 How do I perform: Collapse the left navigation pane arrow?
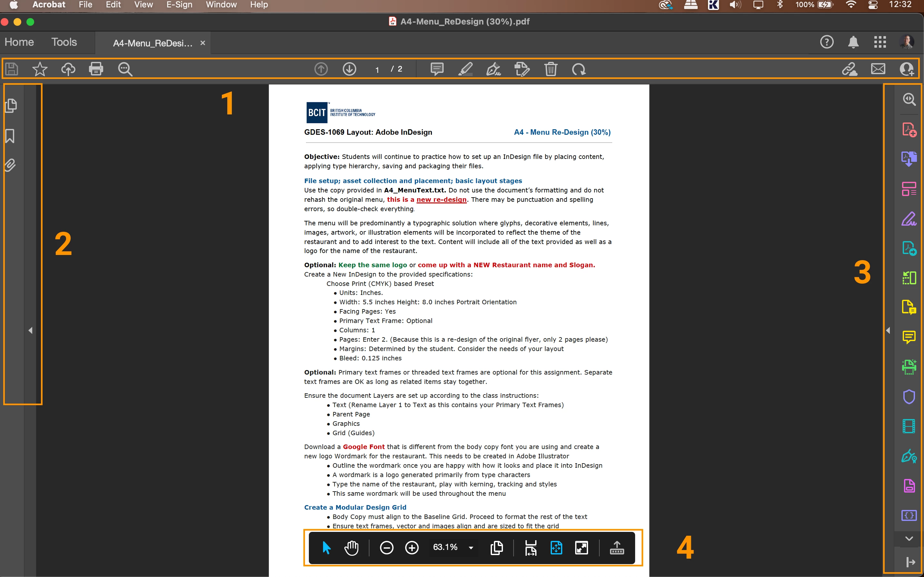click(x=31, y=330)
